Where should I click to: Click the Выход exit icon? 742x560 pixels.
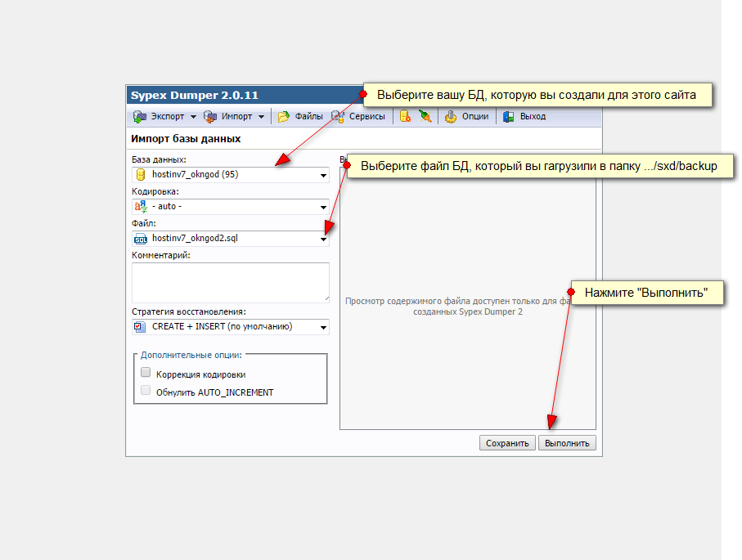509,117
